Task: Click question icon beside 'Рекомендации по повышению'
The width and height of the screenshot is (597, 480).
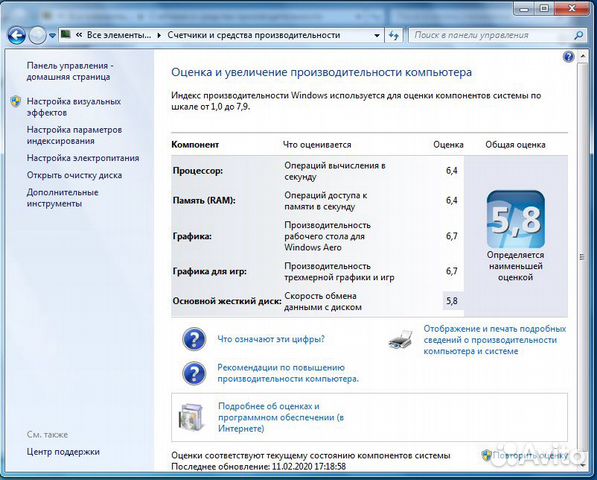Action: [194, 373]
